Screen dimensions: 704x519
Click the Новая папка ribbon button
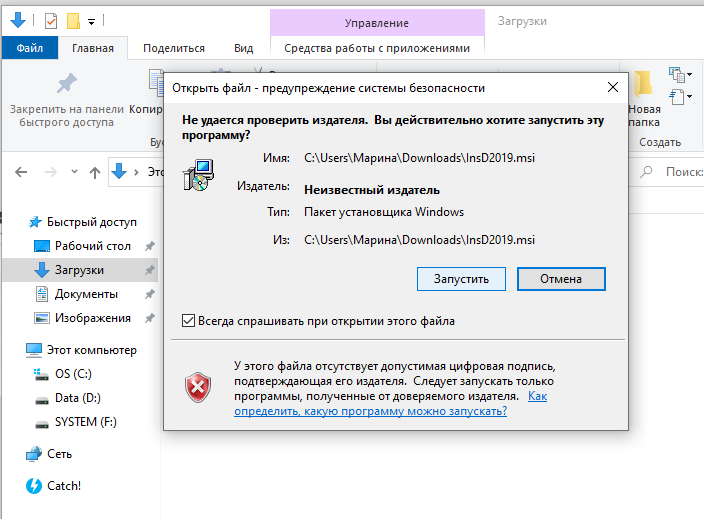[x=644, y=100]
